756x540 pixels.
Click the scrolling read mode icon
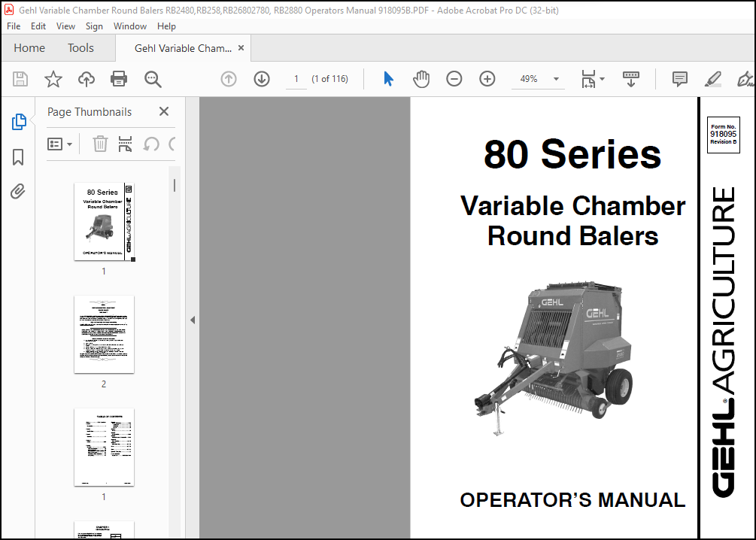(630, 79)
